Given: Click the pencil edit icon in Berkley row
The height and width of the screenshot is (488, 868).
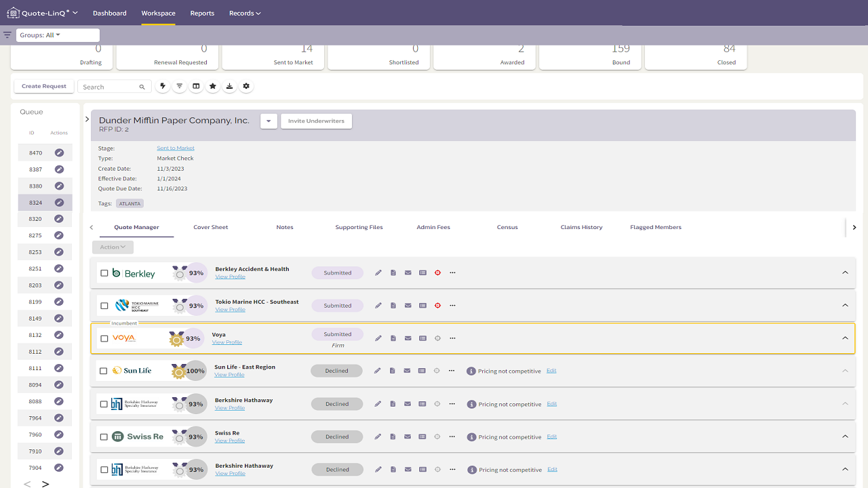Looking at the screenshot, I should point(378,272).
